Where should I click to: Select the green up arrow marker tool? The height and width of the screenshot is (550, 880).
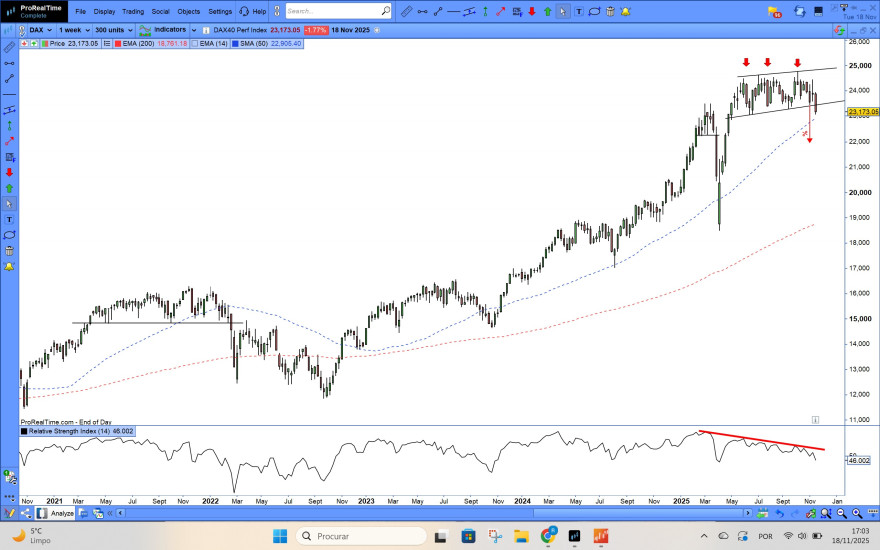(547, 11)
